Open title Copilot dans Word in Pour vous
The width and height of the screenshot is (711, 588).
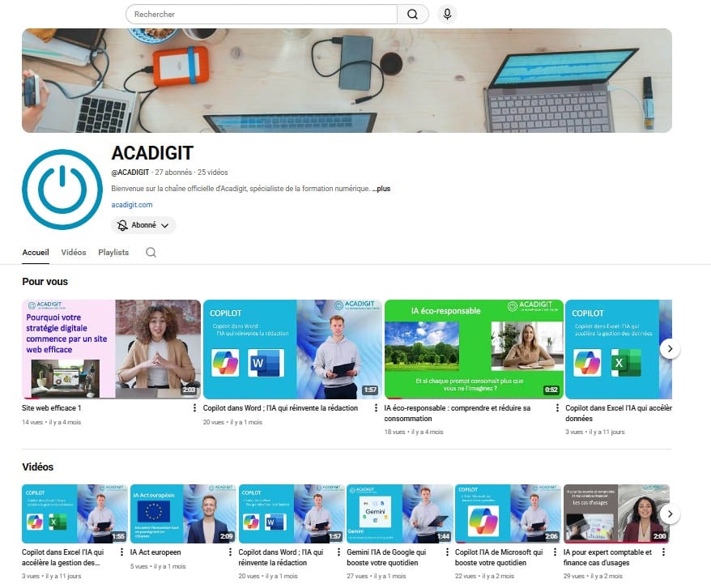click(x=280, y=408)
